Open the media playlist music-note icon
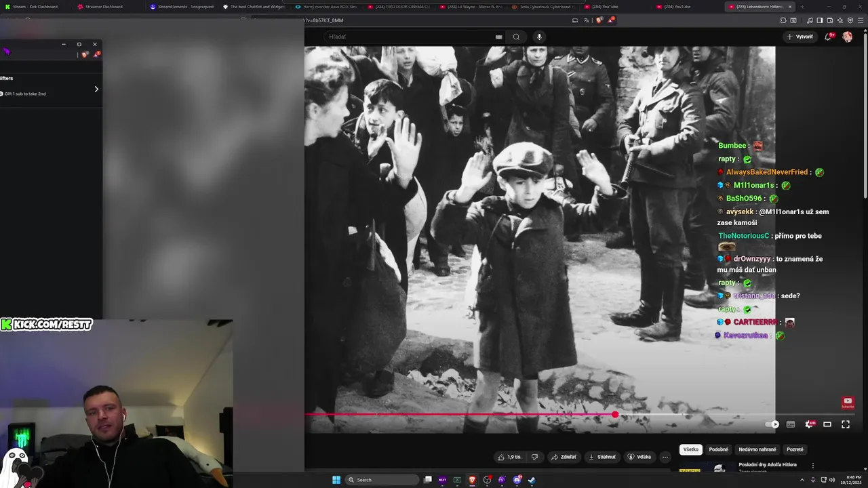 [x=810, y=20]
